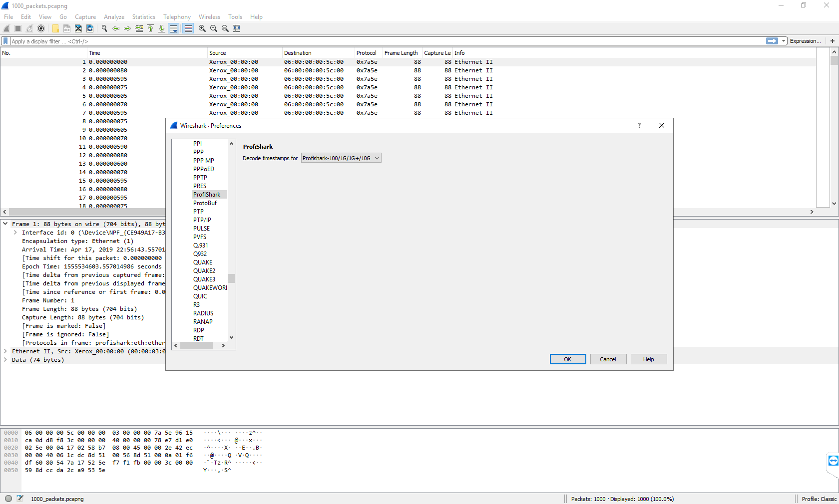Image resolution: width=839 pixels, height=504 pixels.
Task: Go to specified packet icon
Action: [x=139, y=28]
